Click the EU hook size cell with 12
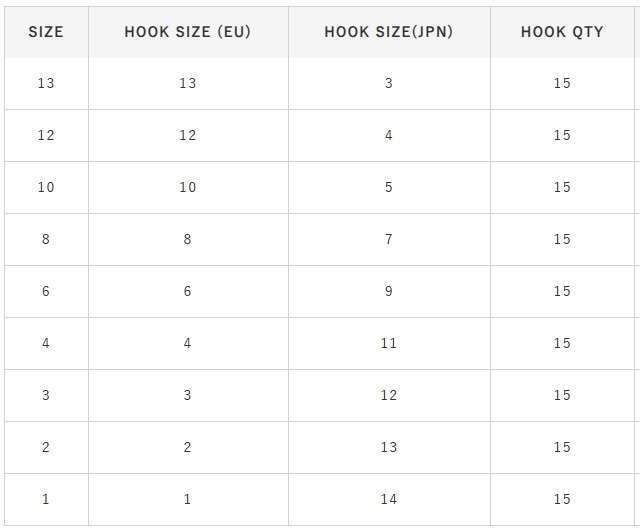 (188, 135)
